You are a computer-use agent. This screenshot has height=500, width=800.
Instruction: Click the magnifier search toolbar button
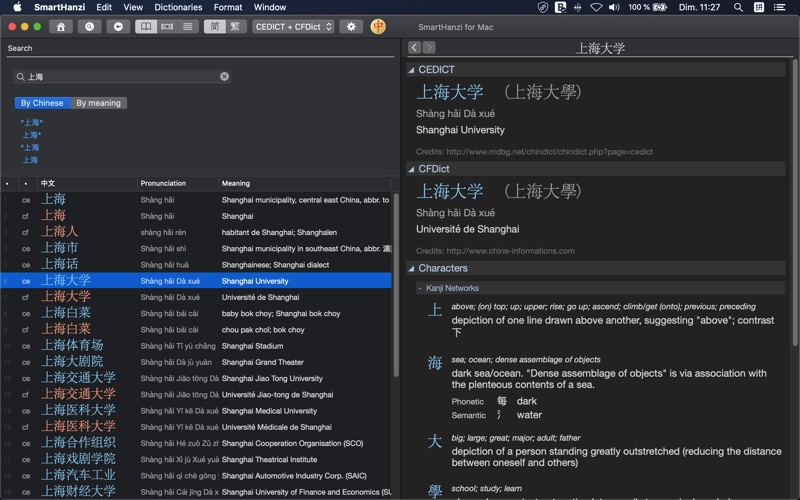(89, 27)
